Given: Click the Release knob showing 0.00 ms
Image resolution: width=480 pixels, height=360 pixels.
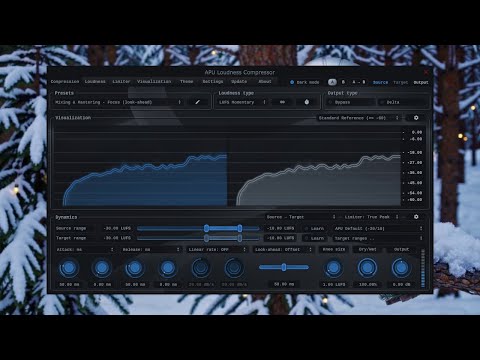Looking at the screenshot, I should tap(168, 267).
